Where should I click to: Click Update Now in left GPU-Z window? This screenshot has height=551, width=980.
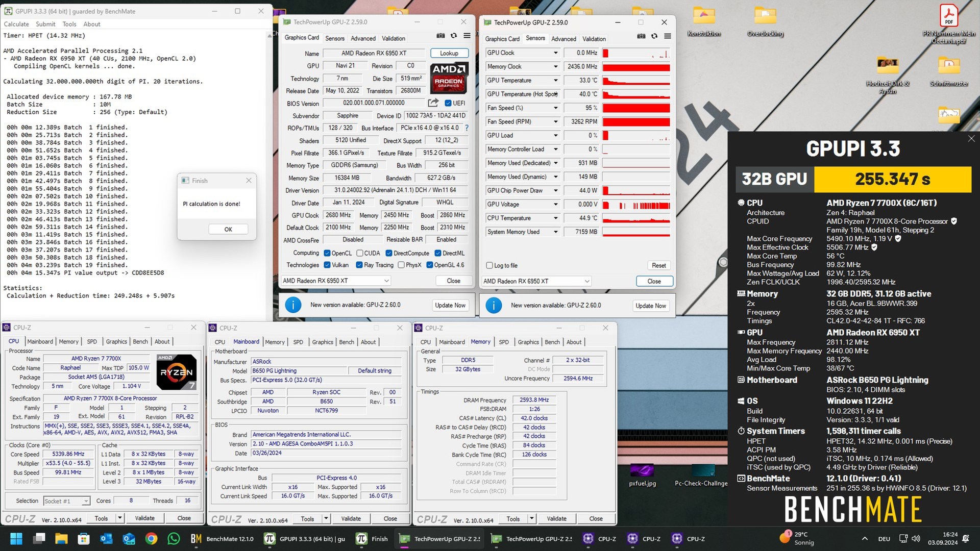[450, 305]
